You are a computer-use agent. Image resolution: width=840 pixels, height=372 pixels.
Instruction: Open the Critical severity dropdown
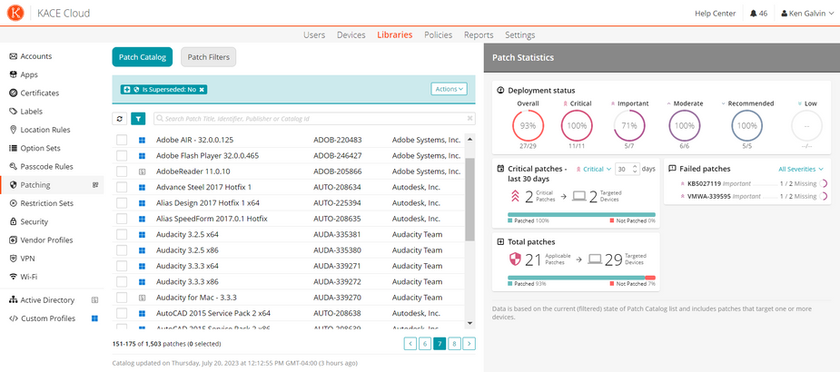pyautogui.click(x=594, y=169)
